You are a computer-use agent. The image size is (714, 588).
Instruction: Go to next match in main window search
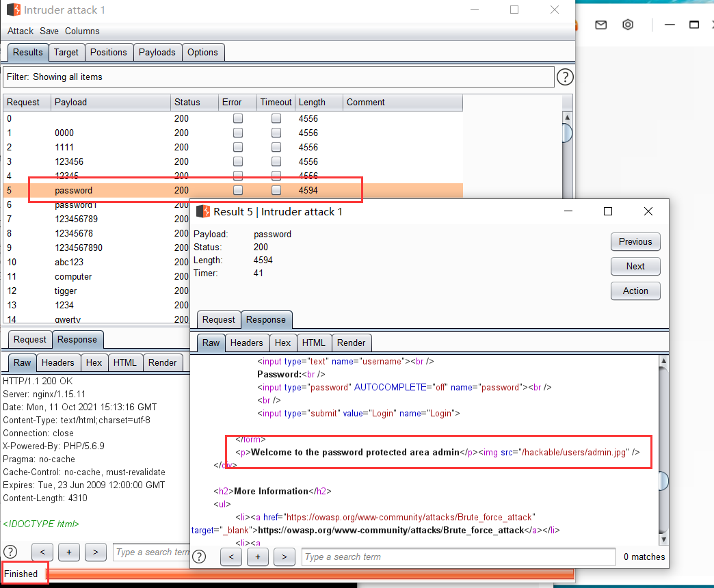click(95, 552)
